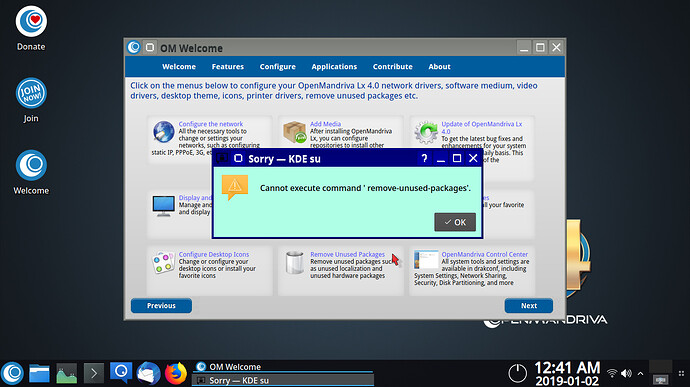Switch to the Features tab
The height and width of the screenshot is (387, 690).
(x=228, y=66)
